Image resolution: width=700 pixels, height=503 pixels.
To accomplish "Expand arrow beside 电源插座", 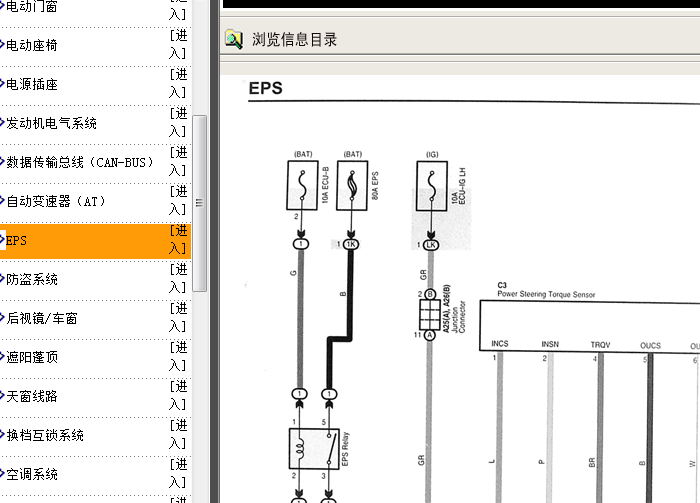I will [2, 83].
